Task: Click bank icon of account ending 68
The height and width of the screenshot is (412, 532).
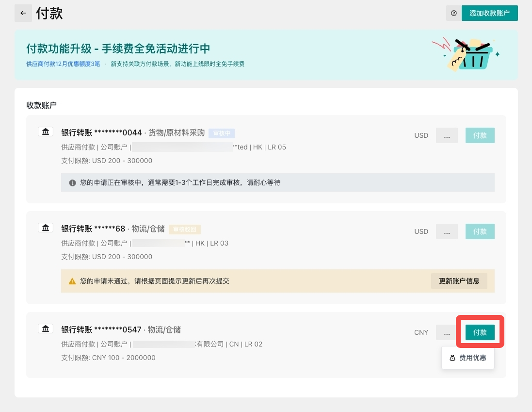Action: [45, 228]
